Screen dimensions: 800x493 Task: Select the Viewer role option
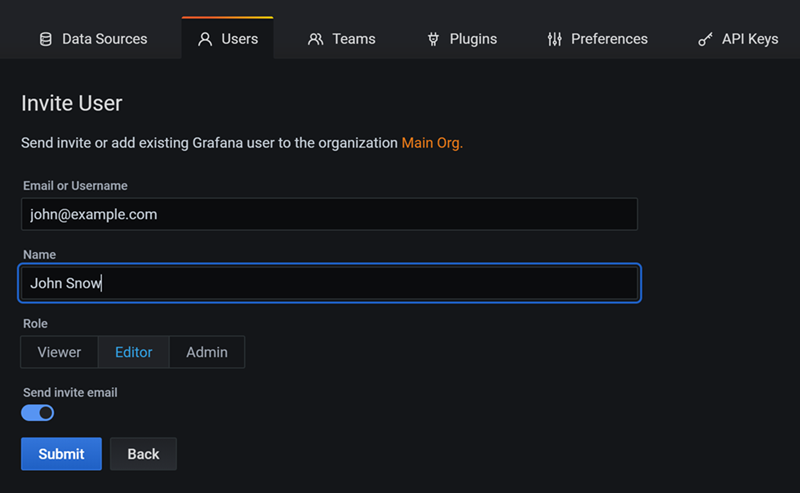(x=59, y=352)
